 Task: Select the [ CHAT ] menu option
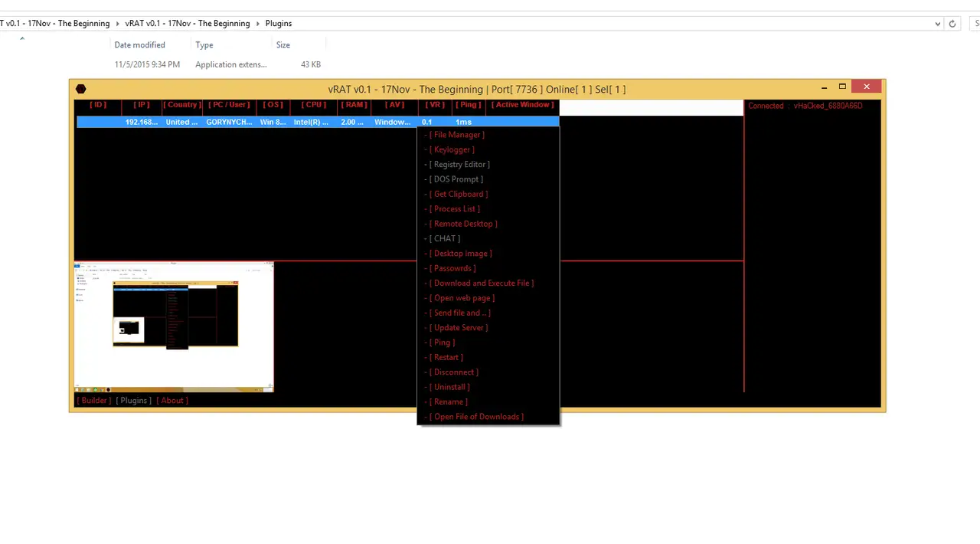445,239
